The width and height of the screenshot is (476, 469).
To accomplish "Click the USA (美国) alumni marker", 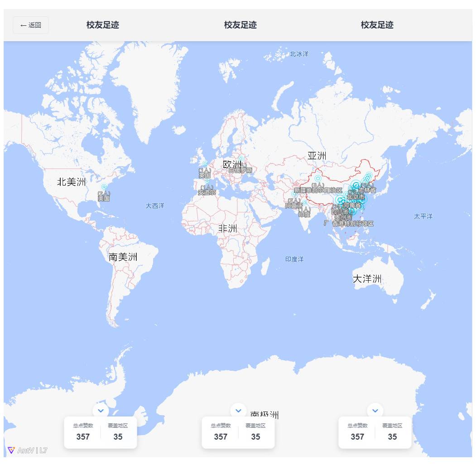I will click(104, 187).
